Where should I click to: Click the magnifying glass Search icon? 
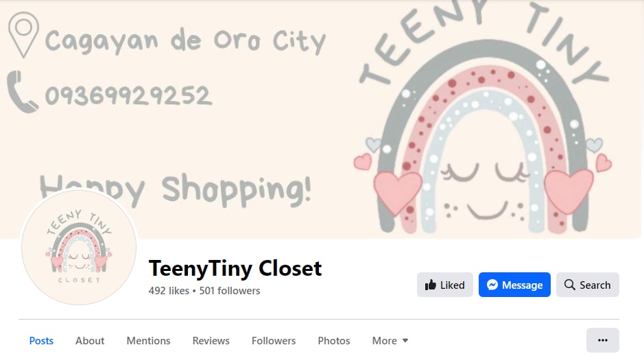[569, 285]
